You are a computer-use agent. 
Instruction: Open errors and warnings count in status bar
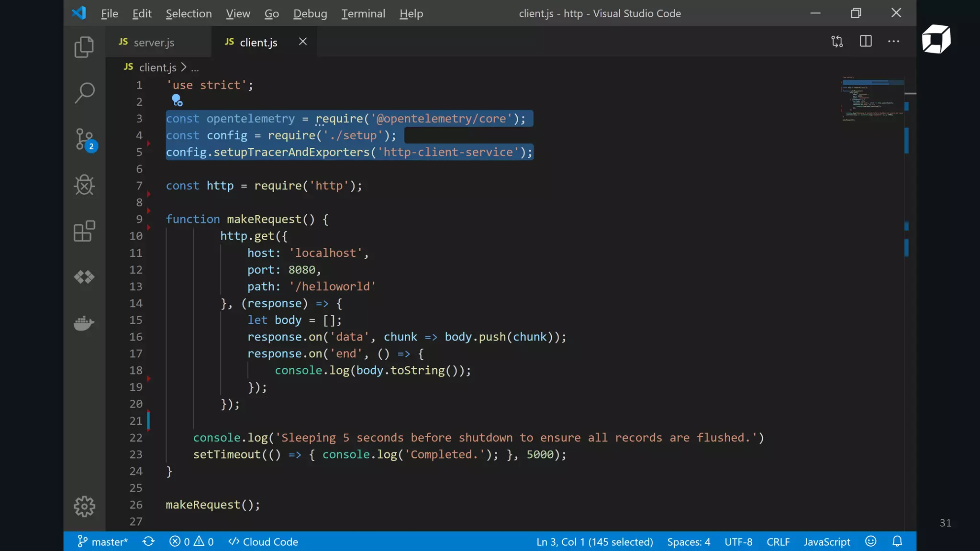coord(191,541)
